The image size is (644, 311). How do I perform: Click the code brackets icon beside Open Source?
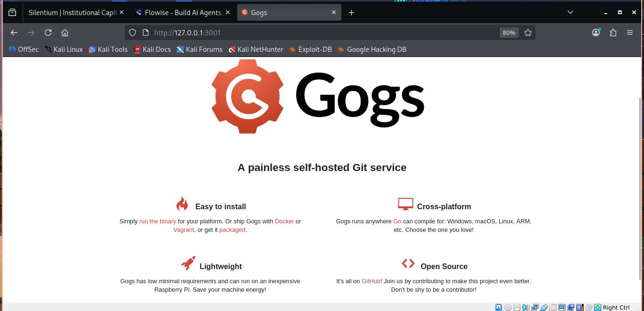(x=408, y=263)
